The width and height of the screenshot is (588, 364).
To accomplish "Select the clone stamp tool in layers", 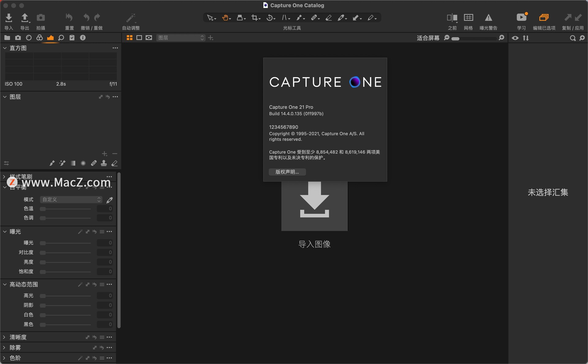I will pyautogui.click(x=104, y=163).
